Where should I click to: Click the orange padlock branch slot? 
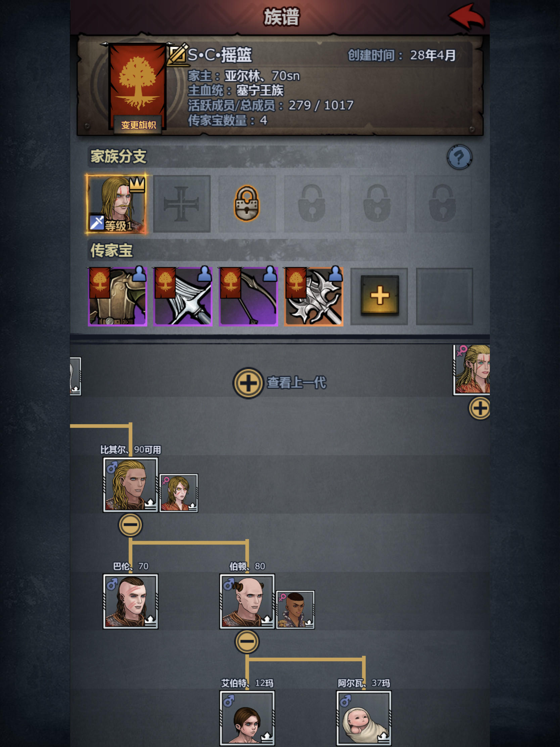tap(247, 204)
